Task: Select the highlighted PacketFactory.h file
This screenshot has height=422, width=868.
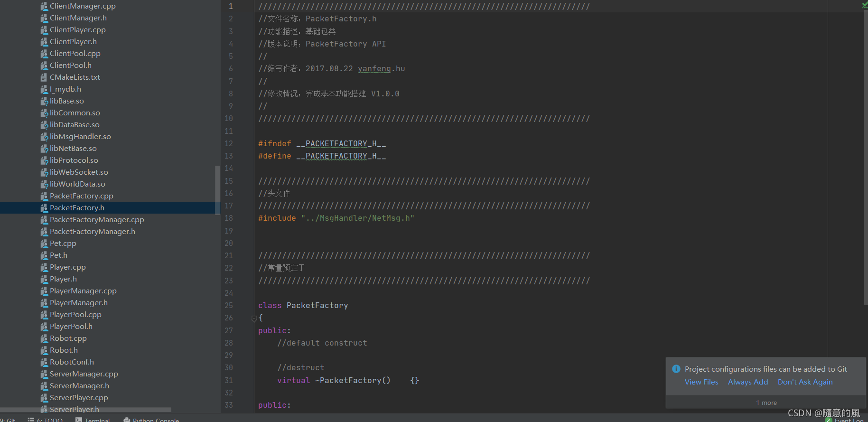Action: [x=77, y=208]
